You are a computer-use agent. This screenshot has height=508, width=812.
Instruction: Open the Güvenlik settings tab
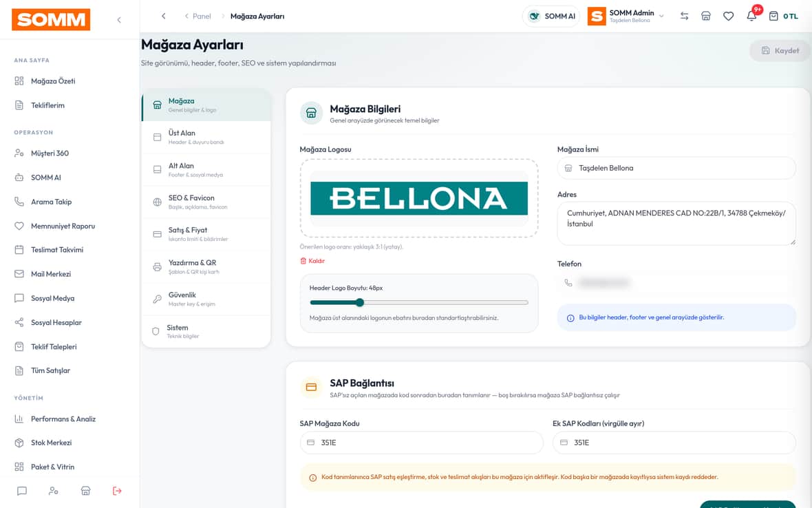point(206,299)
